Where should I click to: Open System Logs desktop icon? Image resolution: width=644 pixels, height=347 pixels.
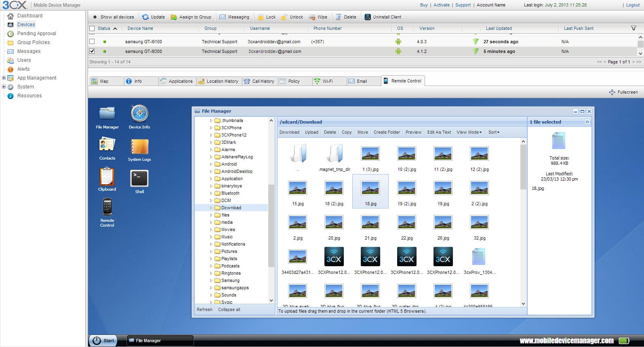(x=139, y=147)
